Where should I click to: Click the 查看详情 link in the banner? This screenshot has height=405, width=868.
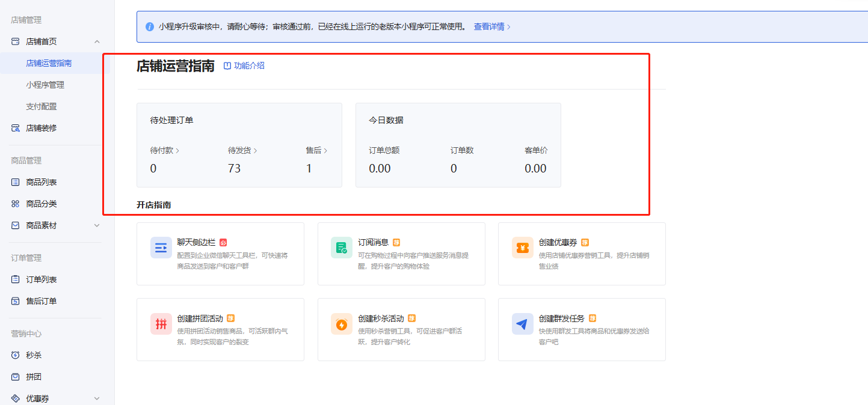(492, 26)
